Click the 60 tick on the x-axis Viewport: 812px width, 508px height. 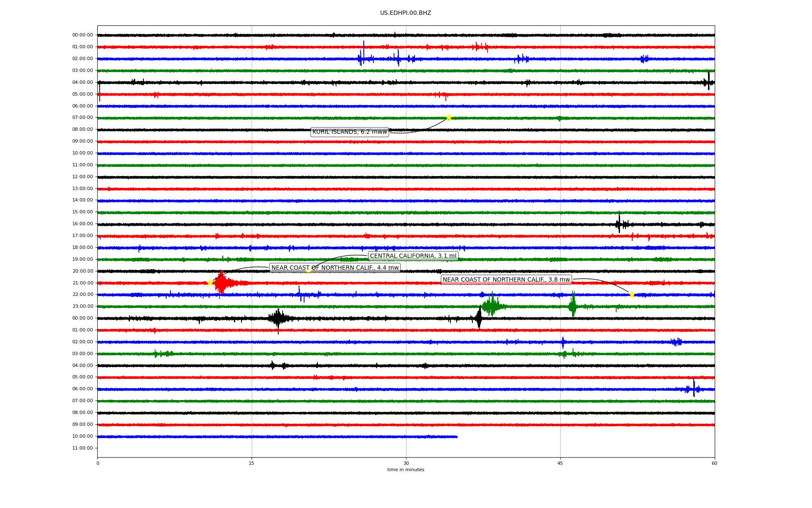coord(714,463)
